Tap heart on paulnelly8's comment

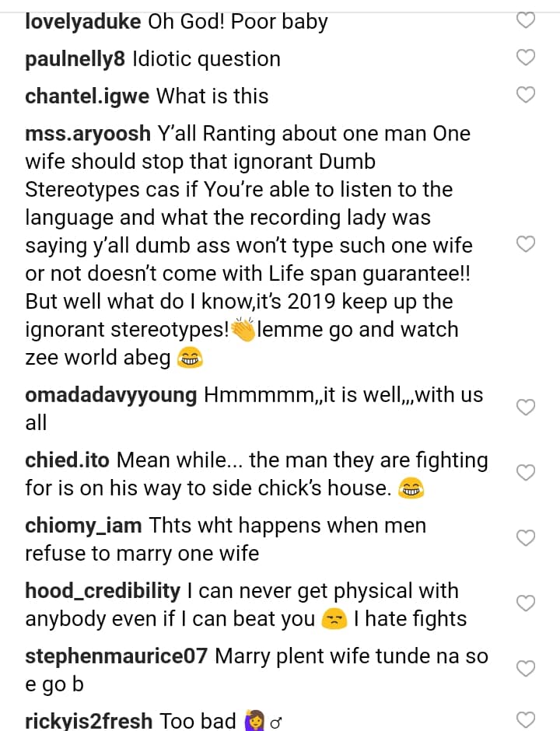tap(527, 58)
